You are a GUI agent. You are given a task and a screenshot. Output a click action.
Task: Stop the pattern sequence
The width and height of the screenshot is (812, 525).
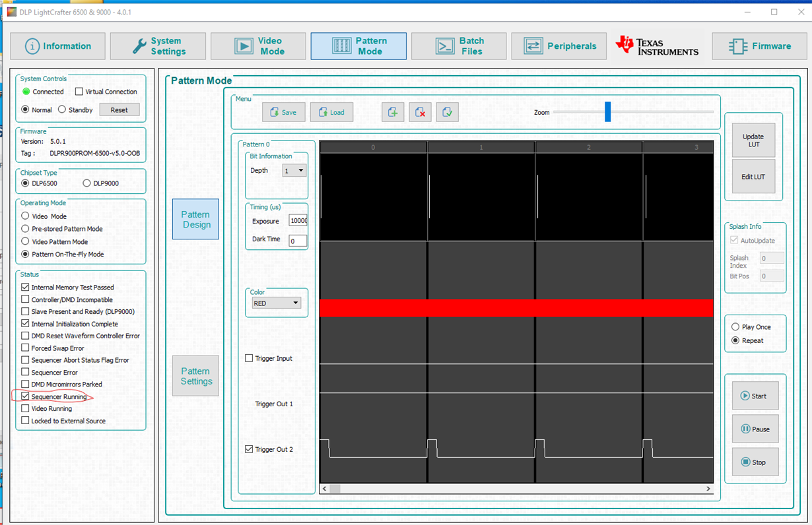pyautogui.click(x=755, y=462)
